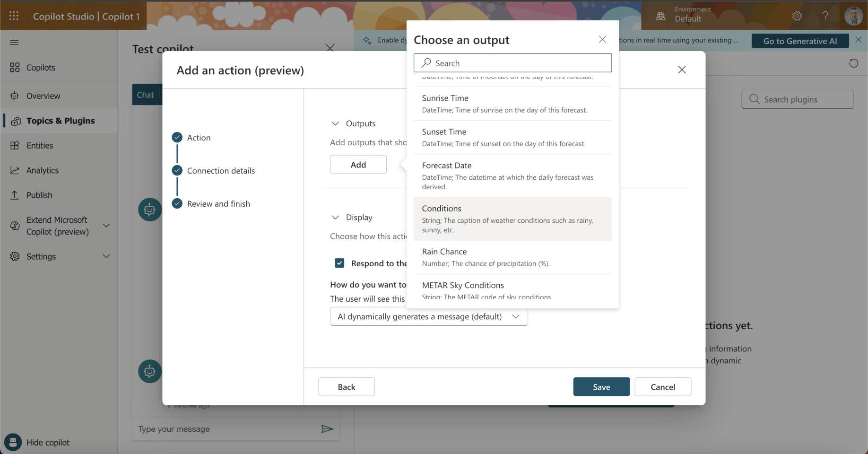Choose the Rain Chance output

(512, 257)
